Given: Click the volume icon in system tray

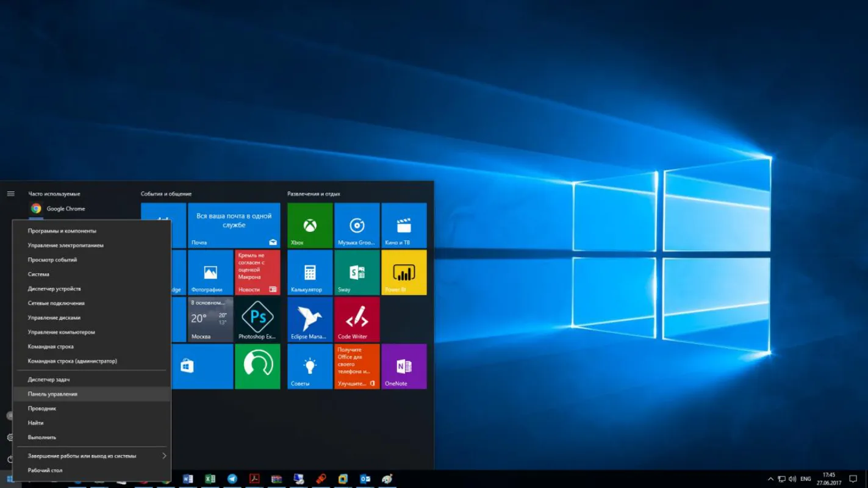Looking at the screenshot, I should (x=792, y=479).
